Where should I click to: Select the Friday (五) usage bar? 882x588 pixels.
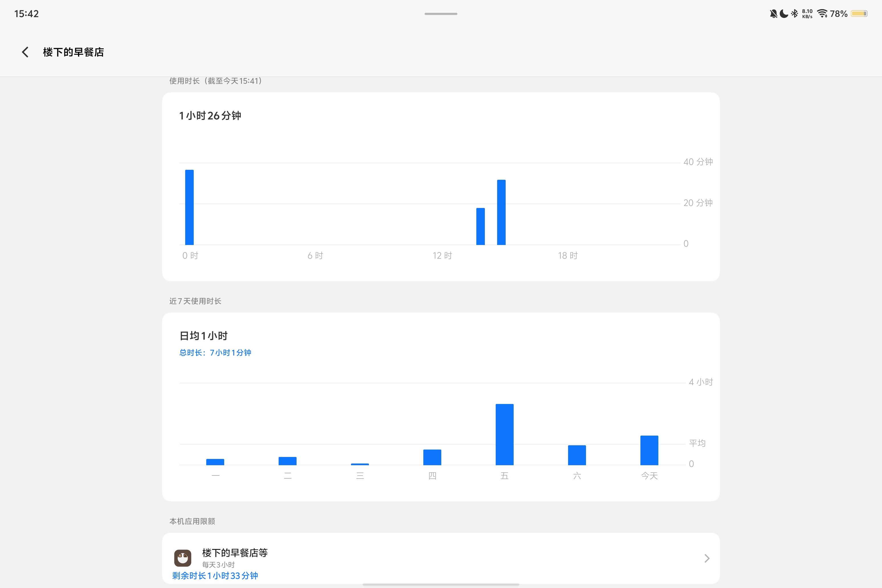(x=504, y=434)
